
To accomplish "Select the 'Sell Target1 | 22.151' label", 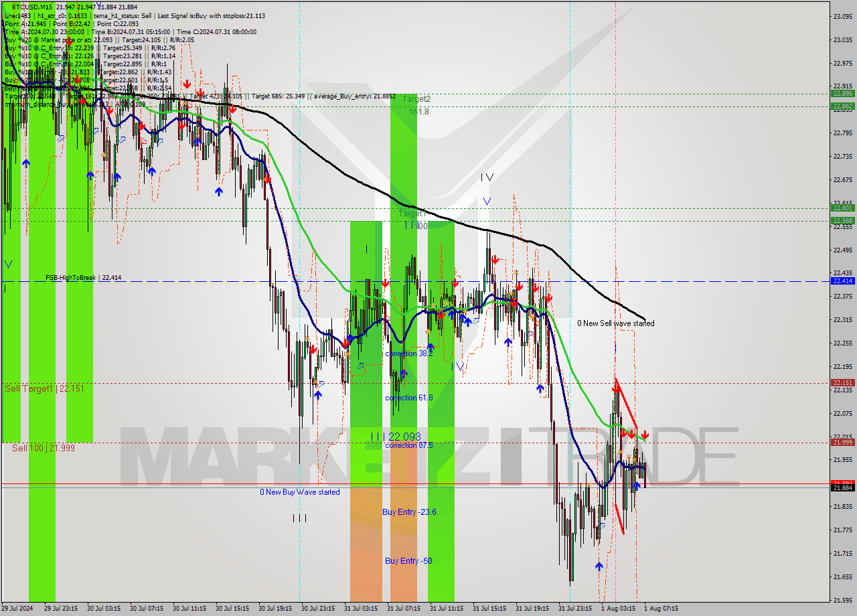I will [x=44, y=388].
